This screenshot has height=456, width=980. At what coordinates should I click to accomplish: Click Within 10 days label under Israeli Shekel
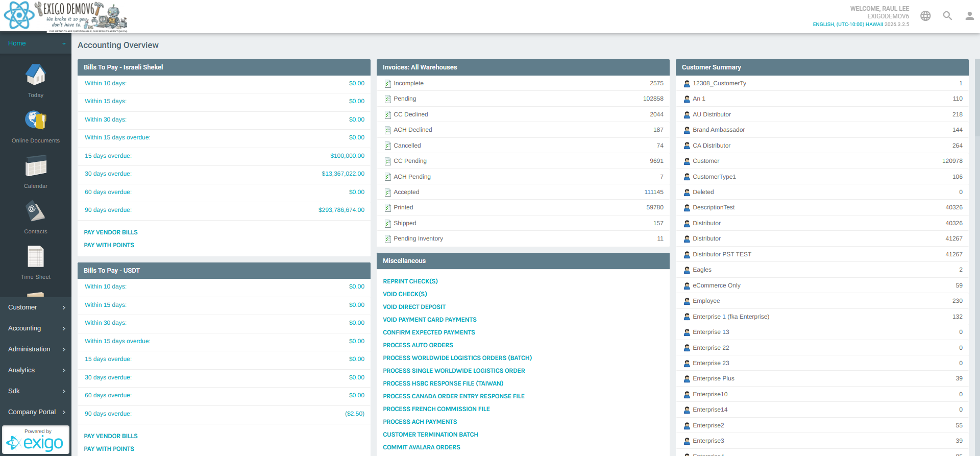106,83
